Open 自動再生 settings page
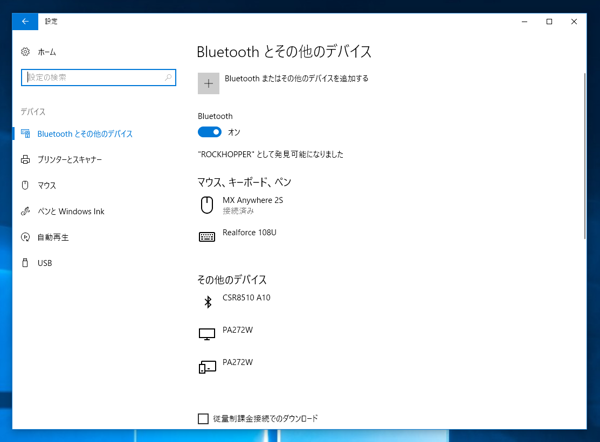 click(x=53, y=237)
